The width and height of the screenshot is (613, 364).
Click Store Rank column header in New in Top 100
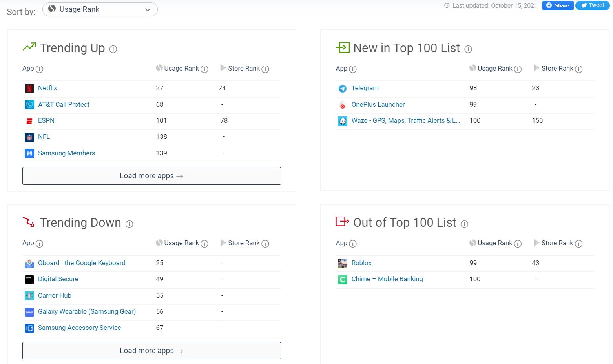(x=557, y=68)
